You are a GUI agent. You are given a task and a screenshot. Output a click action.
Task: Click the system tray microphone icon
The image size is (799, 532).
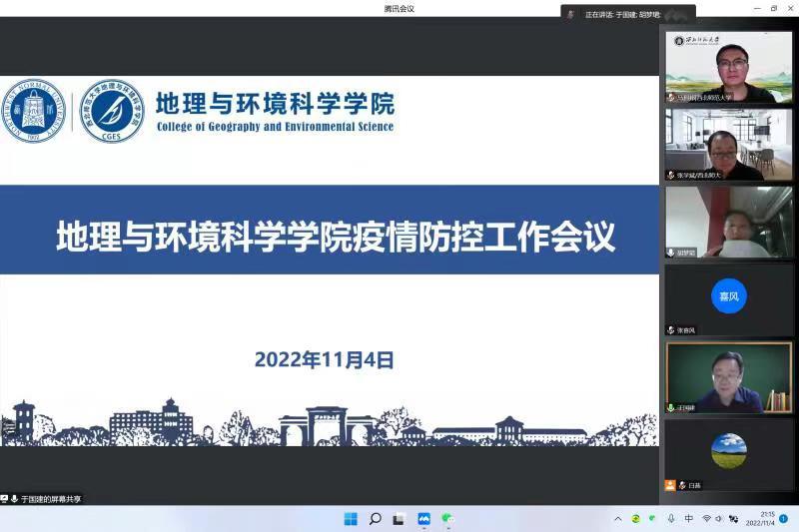pyautogui.click(x=671, y=519)
